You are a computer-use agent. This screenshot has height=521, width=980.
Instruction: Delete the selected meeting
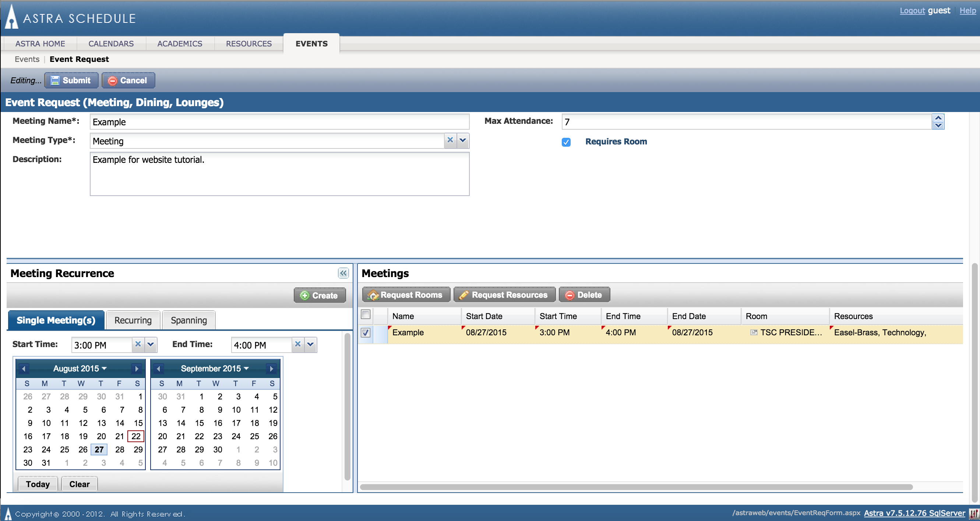[584, 294]
